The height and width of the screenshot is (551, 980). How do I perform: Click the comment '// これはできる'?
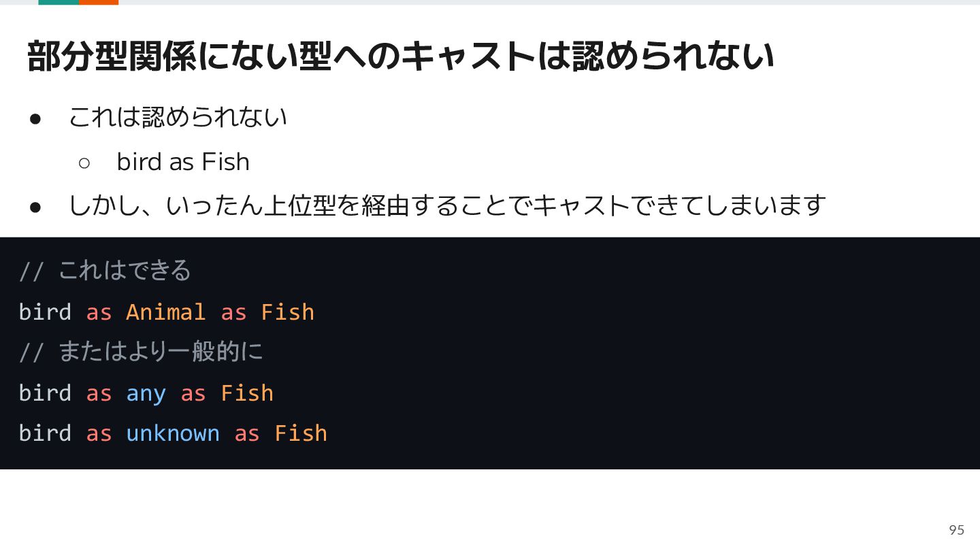(x=105, y=271)
